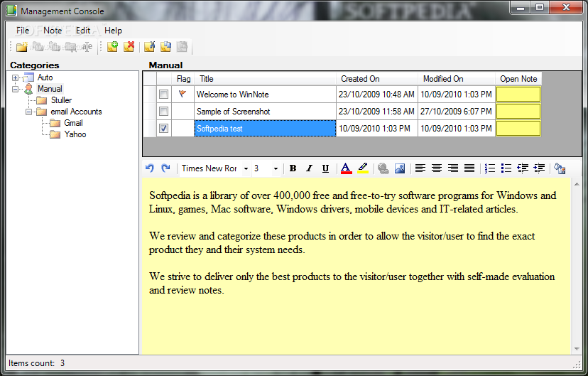This screenshot has height=376, width=588.
Task: Open the Times New Roman font dropdown
Action: point(246,168)
